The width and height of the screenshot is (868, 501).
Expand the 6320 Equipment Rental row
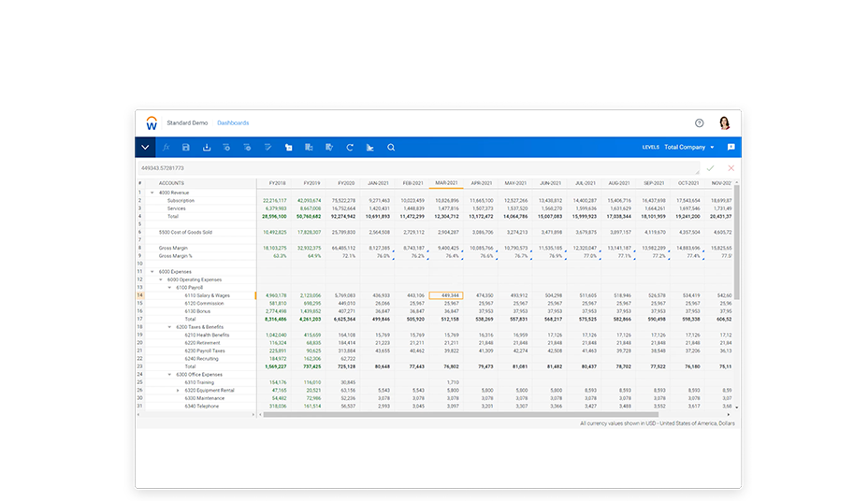(x=178, y=391)
